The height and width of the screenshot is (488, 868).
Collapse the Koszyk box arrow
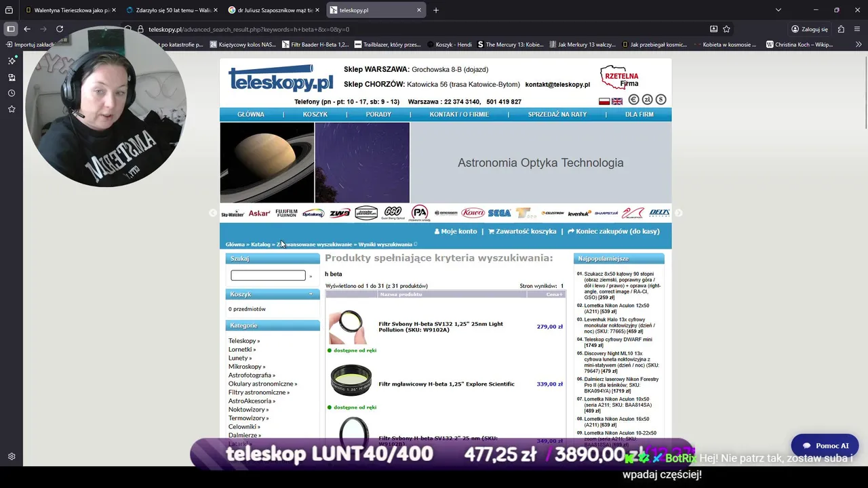pos(311,294)
